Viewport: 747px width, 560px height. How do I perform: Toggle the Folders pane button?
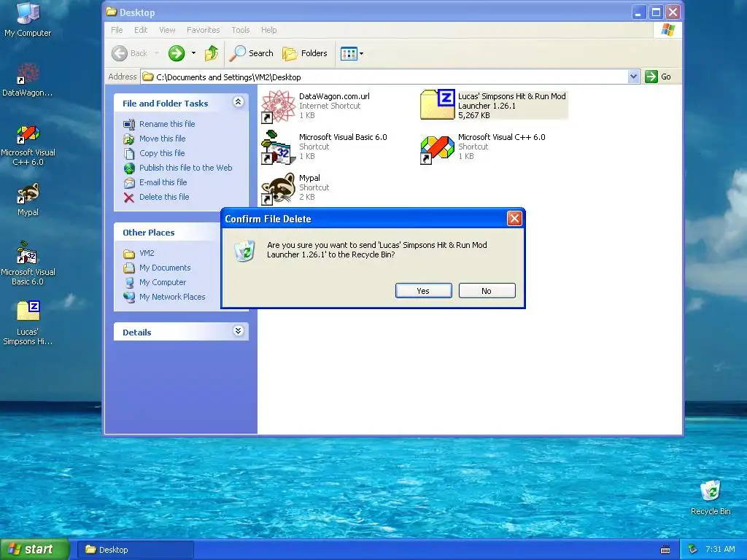tap(305, 53)
